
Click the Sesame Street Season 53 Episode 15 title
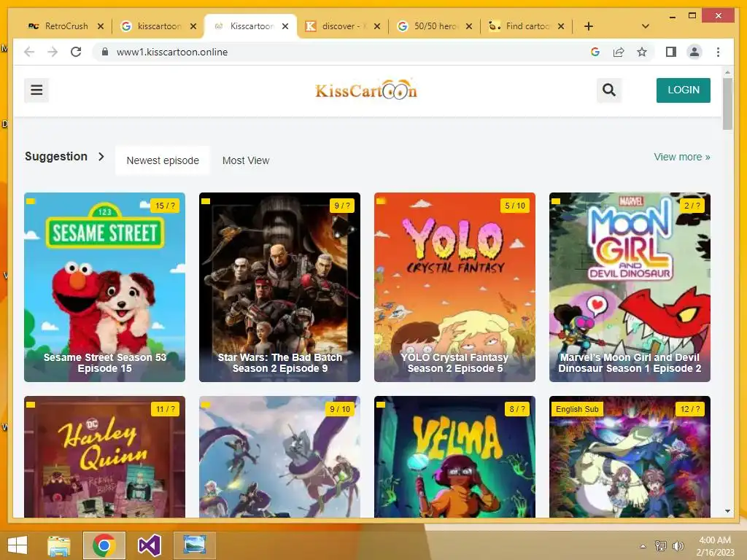coord(105,363)
